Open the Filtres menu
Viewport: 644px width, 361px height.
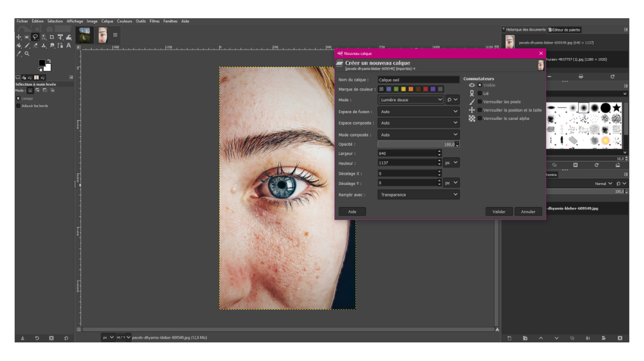pos(155,21)
